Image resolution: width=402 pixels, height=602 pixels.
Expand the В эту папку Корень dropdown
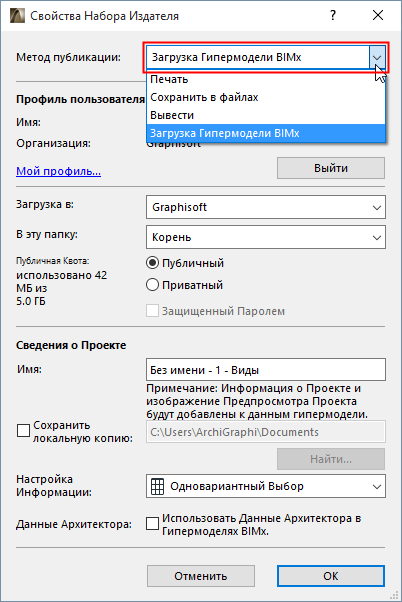coord(266,237)
